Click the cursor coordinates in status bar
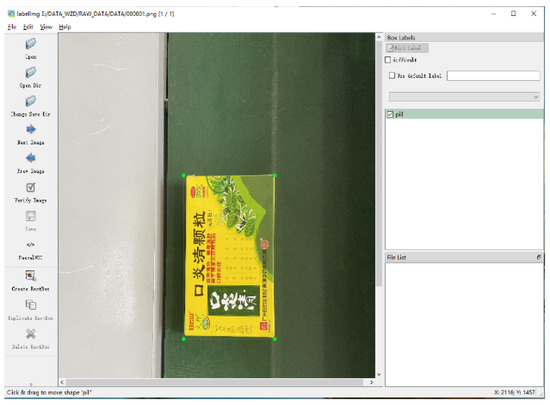Screen dimensions: 550x405 (515, 392)
